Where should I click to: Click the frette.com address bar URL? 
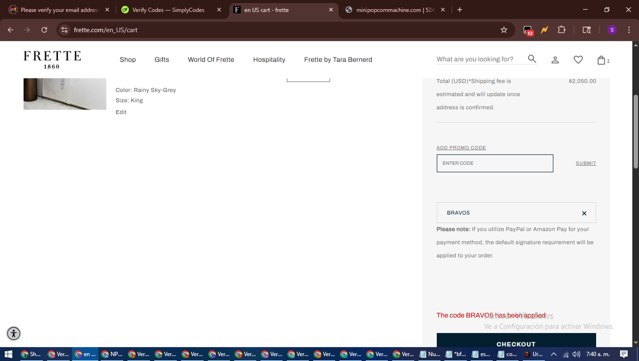click(105, 30)
